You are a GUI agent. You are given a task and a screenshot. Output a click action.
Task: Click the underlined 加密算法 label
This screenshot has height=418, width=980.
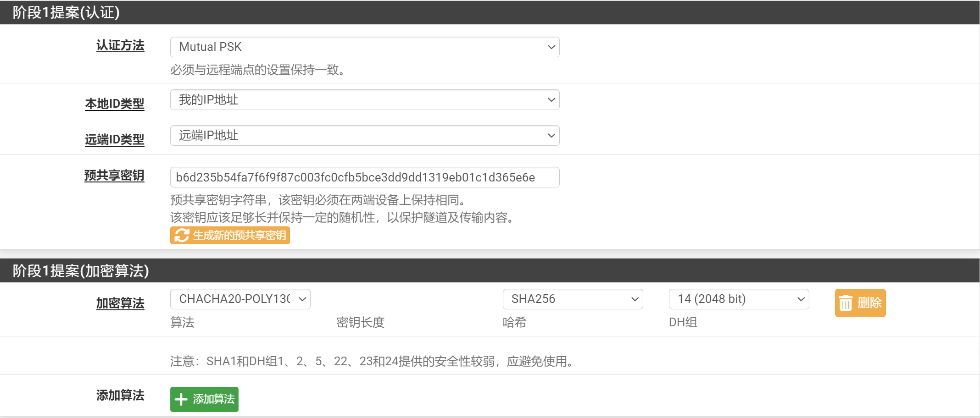tap(120, 303)
